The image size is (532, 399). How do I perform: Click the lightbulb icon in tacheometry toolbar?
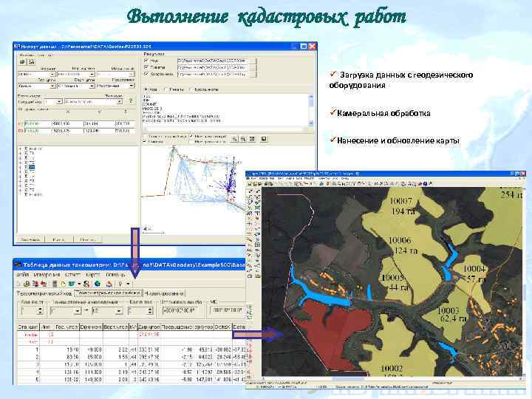(120, 284)
